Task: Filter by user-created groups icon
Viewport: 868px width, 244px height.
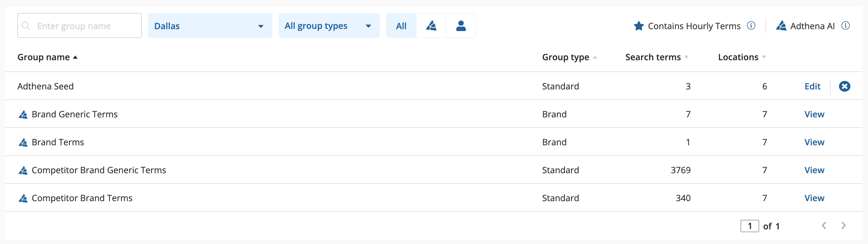Action: 461,25
